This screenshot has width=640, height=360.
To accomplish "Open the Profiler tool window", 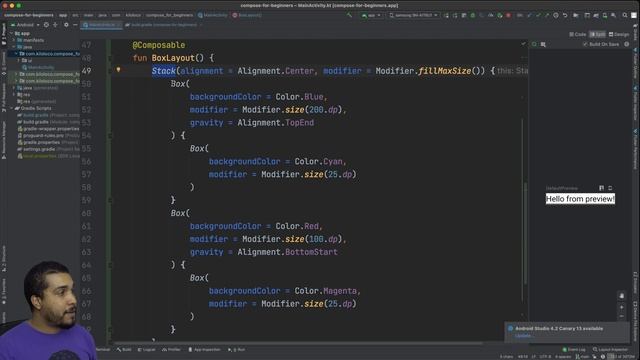I will tap(171, 350).
